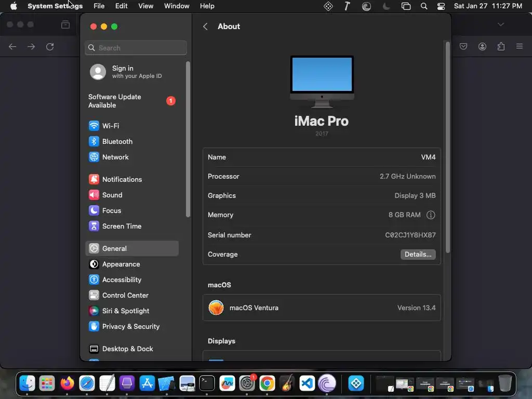
Task: Click the date and time in menu bar
Action: coord(488,6)
